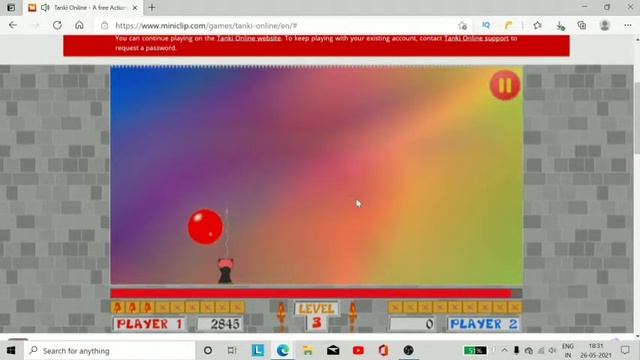Open Cortana from the taskbar
The height and width of the screenshot is (360, 640).
pos(208,350)
